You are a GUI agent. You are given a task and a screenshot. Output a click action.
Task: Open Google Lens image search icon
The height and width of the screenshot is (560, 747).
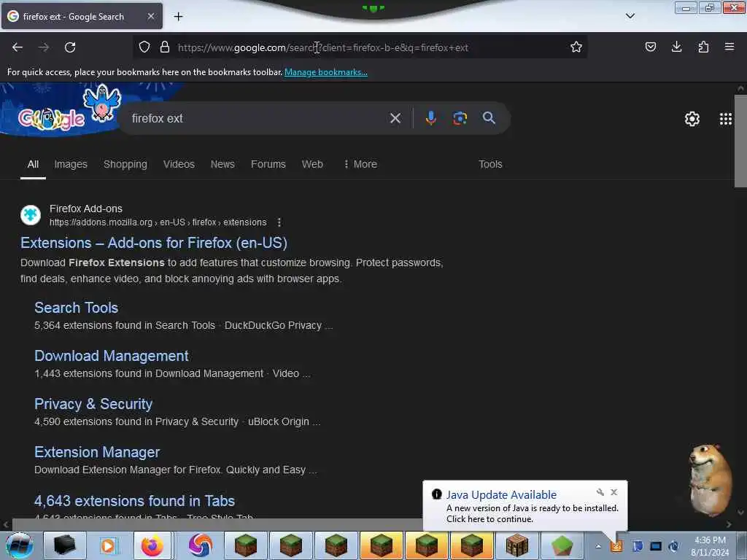point(460,118)
